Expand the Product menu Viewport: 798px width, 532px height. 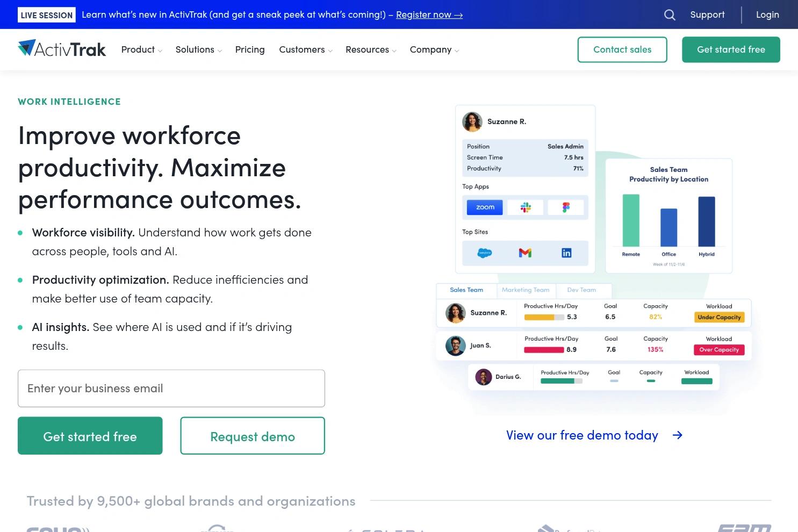141,49
